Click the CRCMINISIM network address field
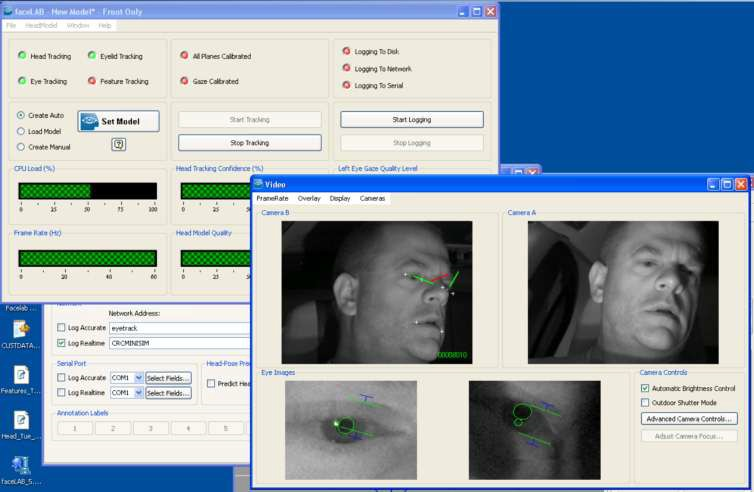Screen dimensions: 754x492 point(180,343)
